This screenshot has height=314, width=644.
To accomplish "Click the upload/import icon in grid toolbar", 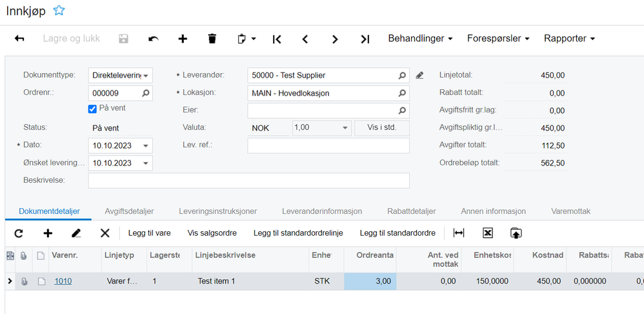I will click(516, 233).
